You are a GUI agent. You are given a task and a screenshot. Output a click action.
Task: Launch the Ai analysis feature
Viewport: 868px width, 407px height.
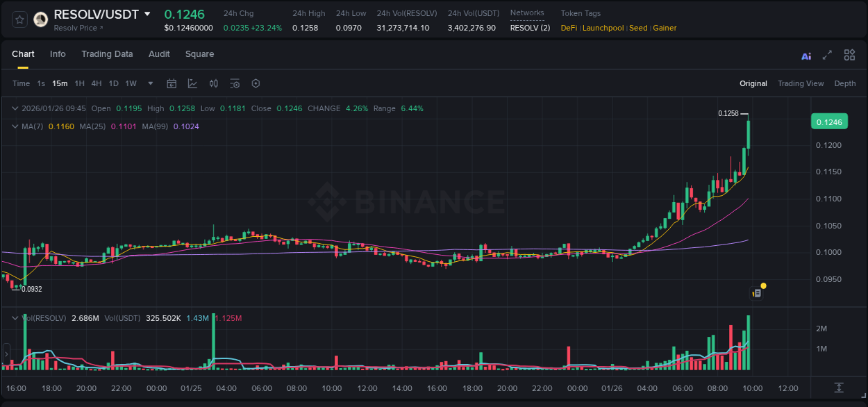806,54
